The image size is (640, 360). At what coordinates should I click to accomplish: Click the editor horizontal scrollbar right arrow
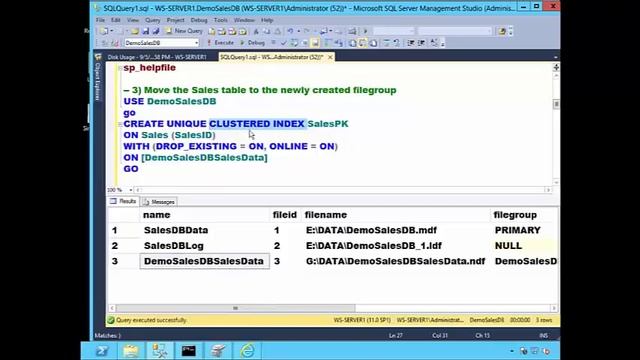pos(548,190)
